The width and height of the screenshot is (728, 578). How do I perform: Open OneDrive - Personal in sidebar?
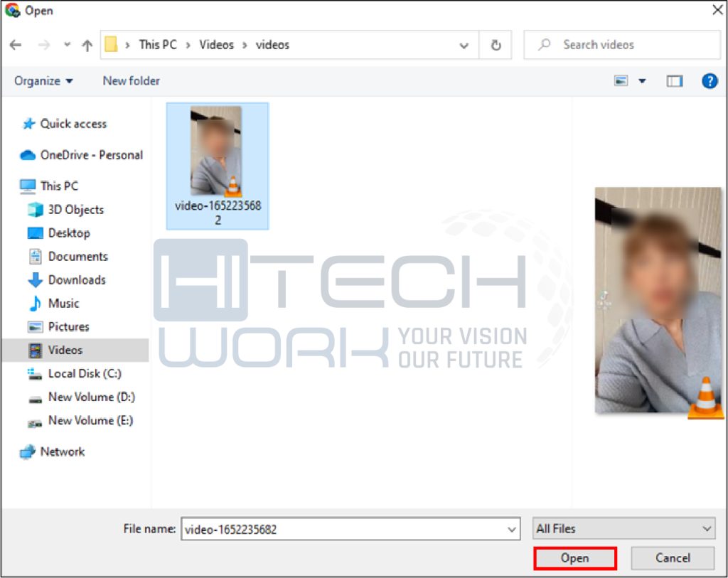(81, 154)
